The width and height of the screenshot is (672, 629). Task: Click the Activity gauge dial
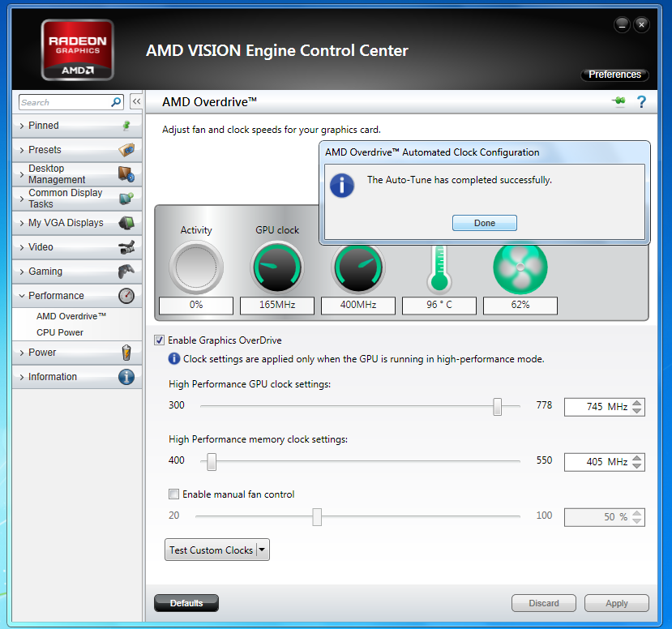click(x=196, y=267)
